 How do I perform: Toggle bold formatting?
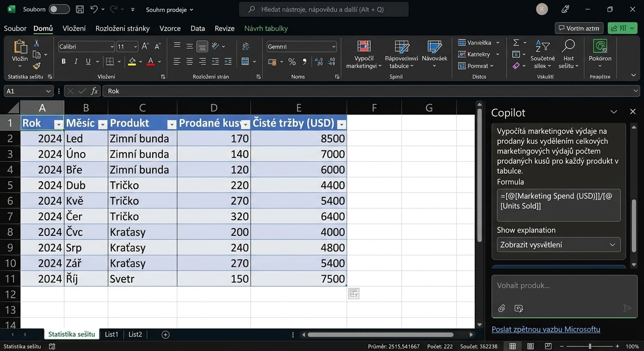64,61
